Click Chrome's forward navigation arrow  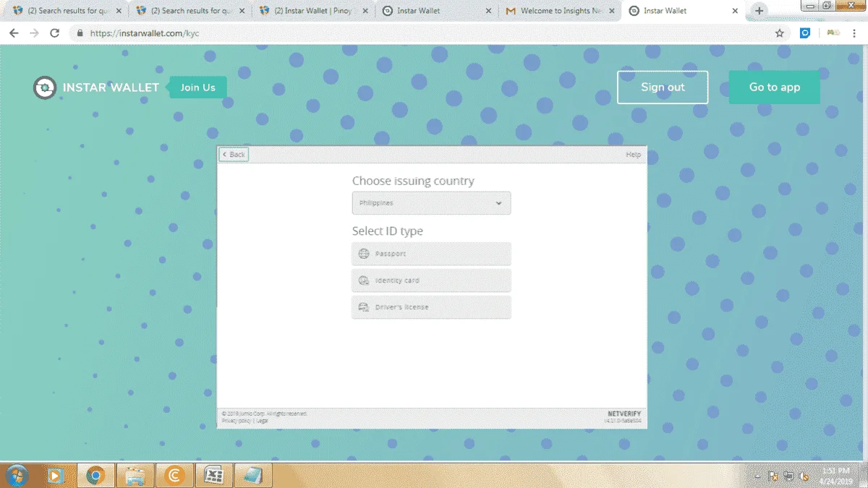(x=34, y=33)
